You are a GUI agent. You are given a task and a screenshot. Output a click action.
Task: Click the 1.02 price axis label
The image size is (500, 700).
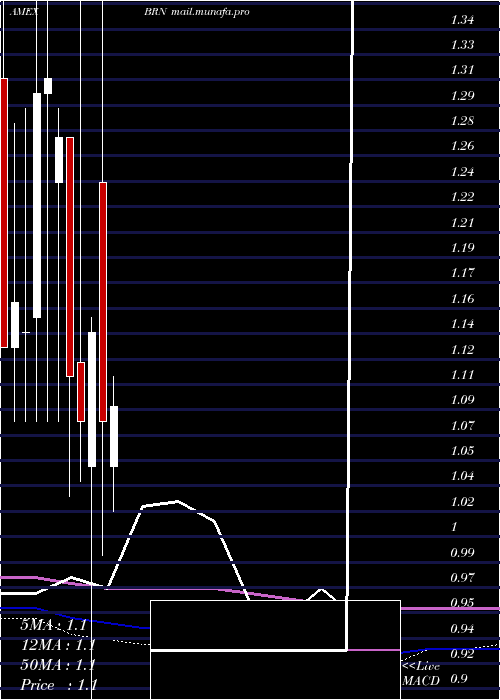(x=462, y=501)
